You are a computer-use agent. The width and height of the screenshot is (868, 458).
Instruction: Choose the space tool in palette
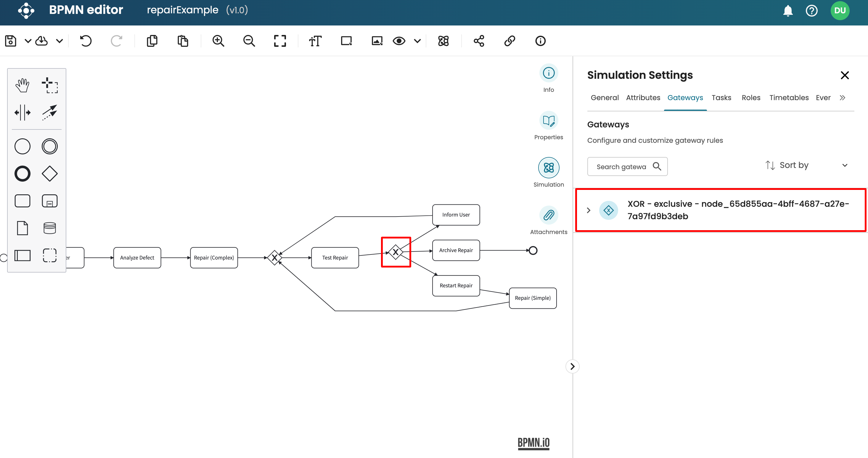point(22,112)
